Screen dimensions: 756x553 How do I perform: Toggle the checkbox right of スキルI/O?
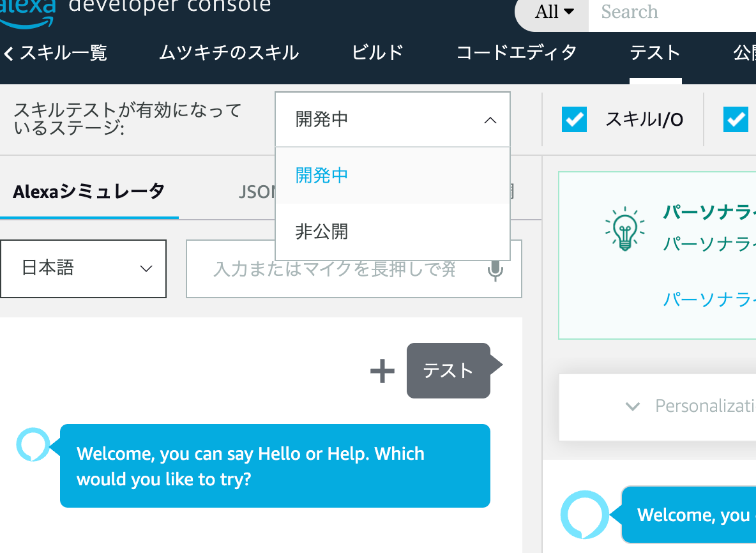(x=736, y=119)
